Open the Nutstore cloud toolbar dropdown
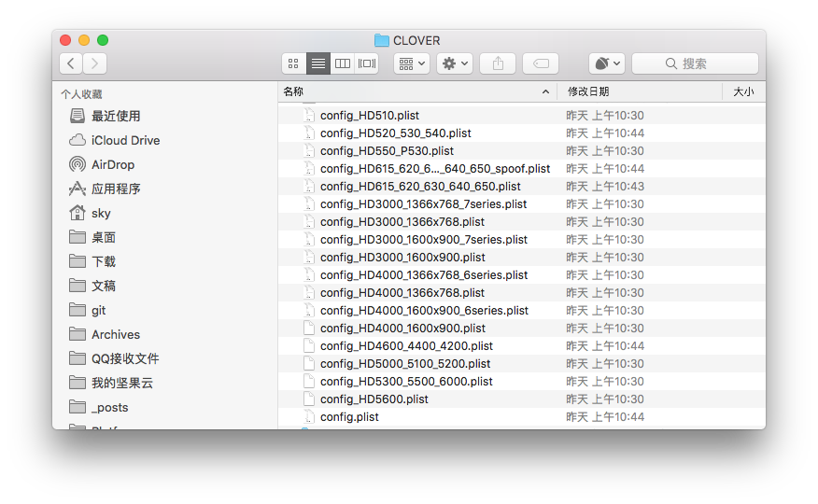Screen dimensions: 818x504 tap(607, 63)
